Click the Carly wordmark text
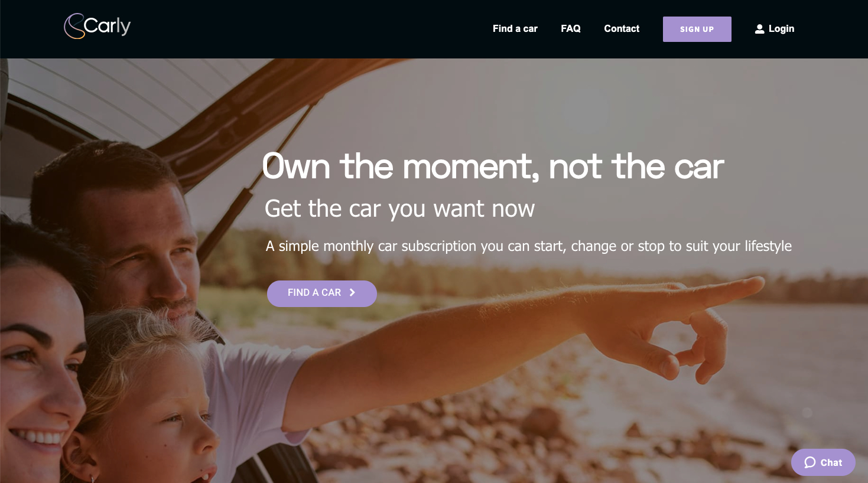The width and height of the screenshot is (868, 483). 107,26
